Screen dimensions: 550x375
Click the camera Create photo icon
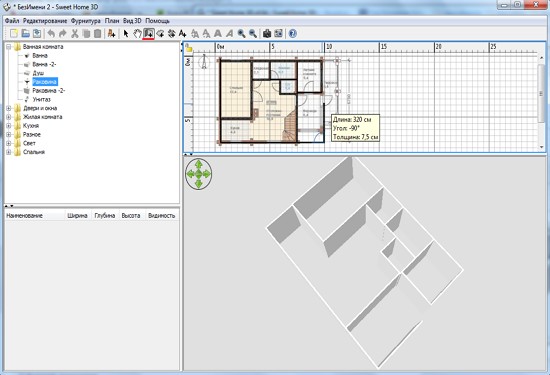[x=267, y=34]
